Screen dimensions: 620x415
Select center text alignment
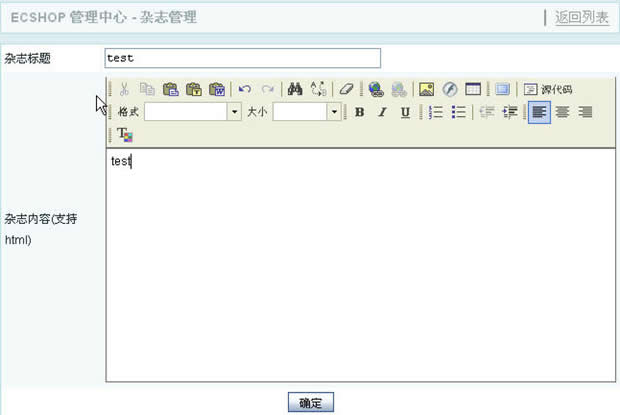click(x=562, y=112)
